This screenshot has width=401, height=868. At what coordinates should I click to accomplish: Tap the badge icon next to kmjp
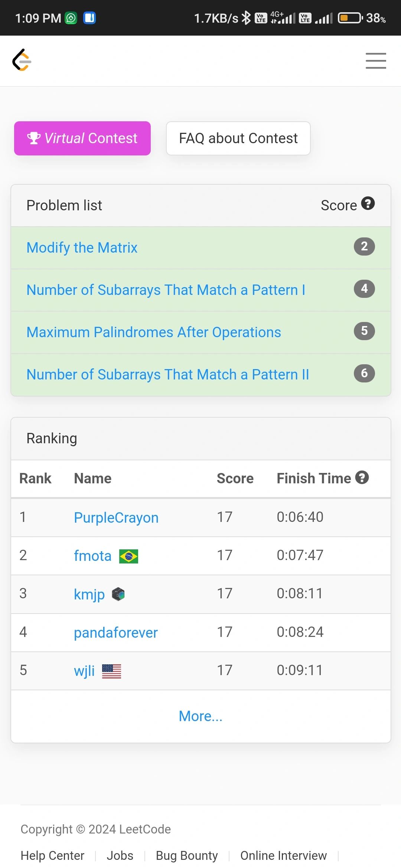click(x=118, y=594)
